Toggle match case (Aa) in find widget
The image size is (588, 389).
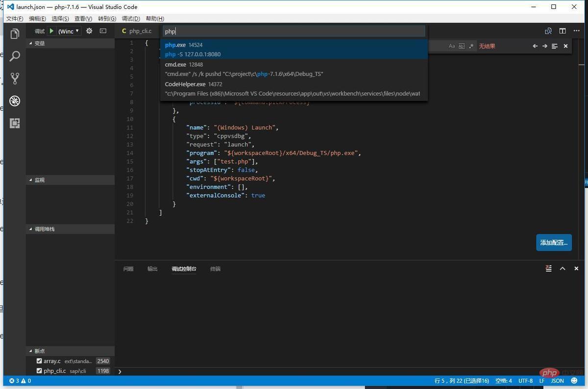point(452,46)
